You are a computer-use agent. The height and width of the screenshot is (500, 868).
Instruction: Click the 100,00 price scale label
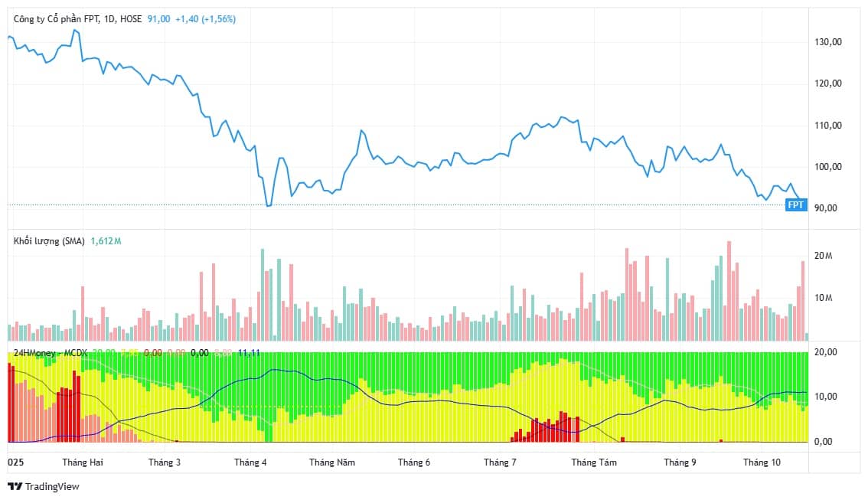coord(830,167)
